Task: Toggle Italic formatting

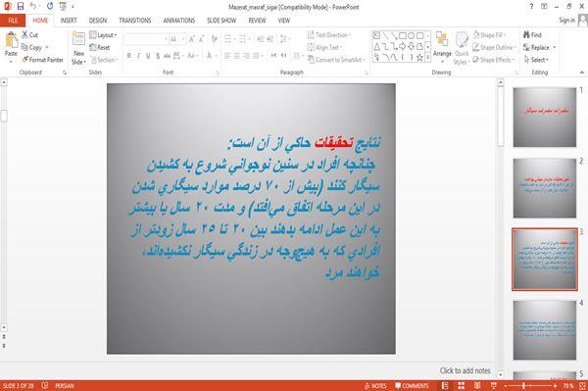Action: 138,56
